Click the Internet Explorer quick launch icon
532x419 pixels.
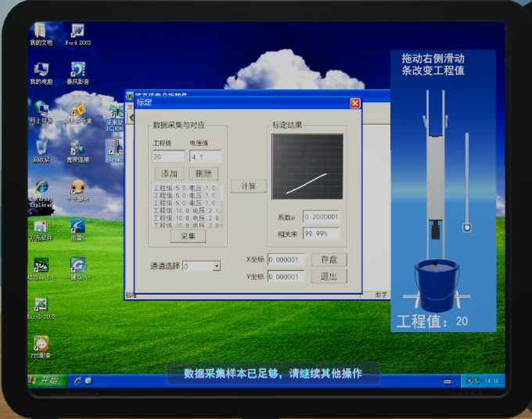click(x=77, y=381)
